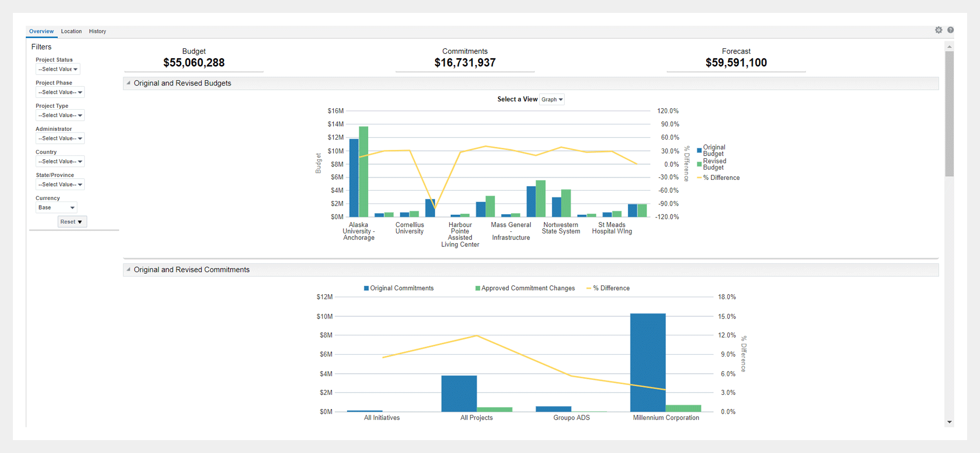Collapse the Original and Revised Commitments section
This screenshot has width=980, height=453.
(128, 270)
